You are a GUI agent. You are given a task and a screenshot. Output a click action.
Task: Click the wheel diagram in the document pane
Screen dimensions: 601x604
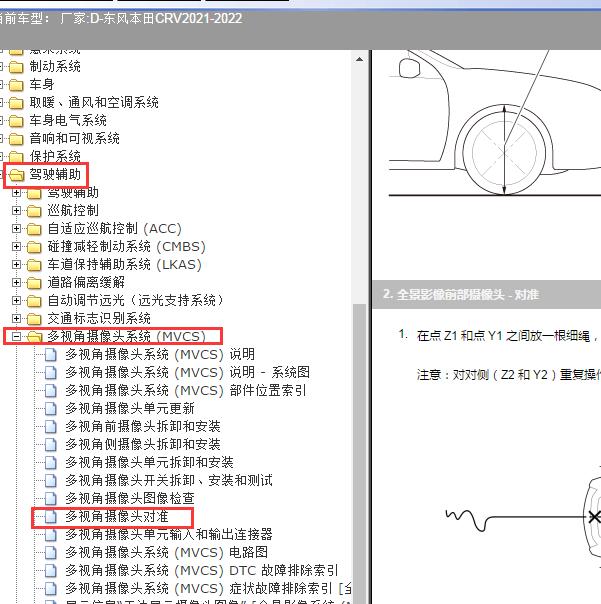tap(504, 151)
